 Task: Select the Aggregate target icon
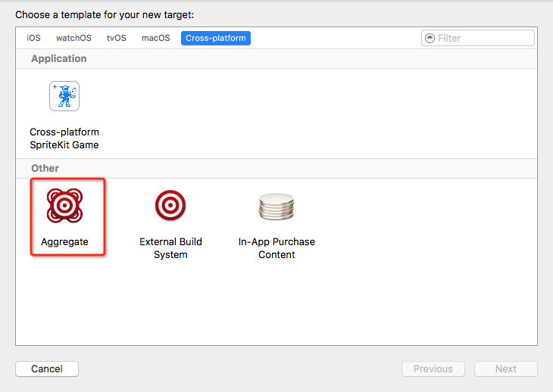64,205
